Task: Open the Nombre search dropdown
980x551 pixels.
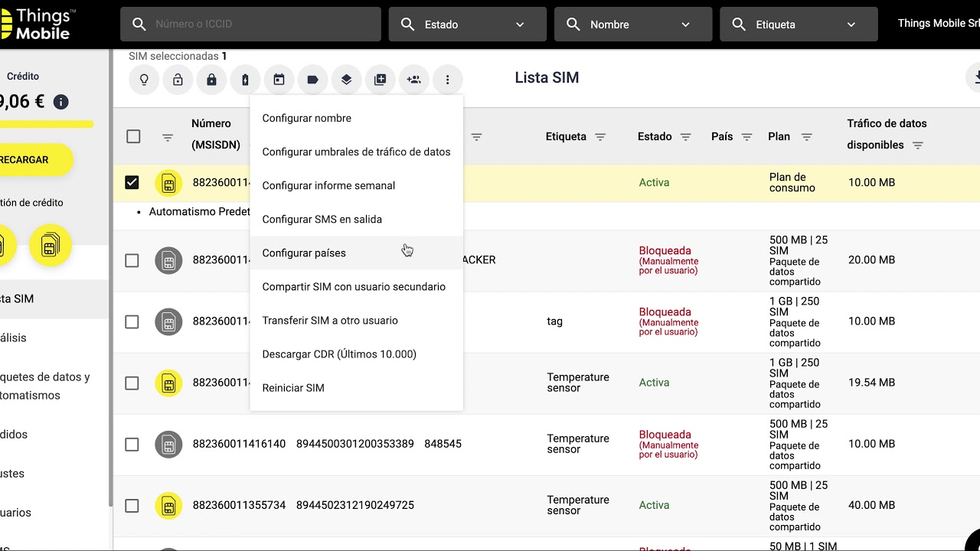Action: pos(633,24)
